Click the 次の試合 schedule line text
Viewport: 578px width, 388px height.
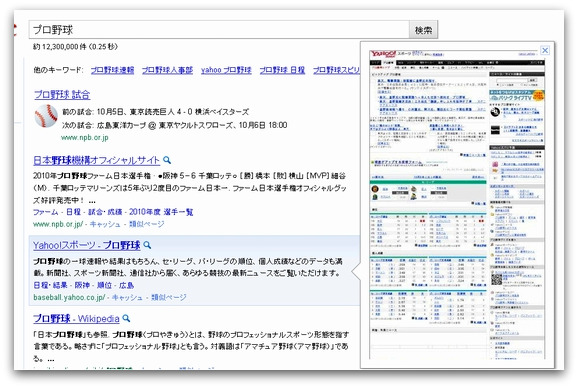coord(174,125)
